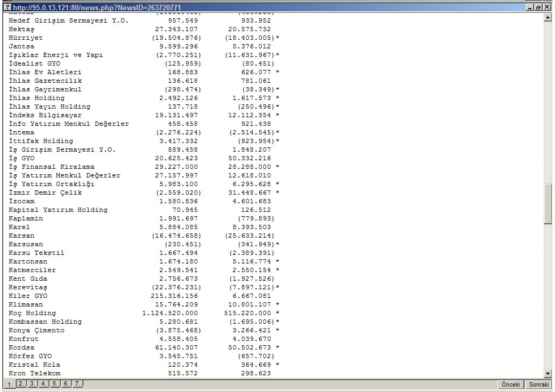Click İhlas Gazetecilik row name

point(45,81)
